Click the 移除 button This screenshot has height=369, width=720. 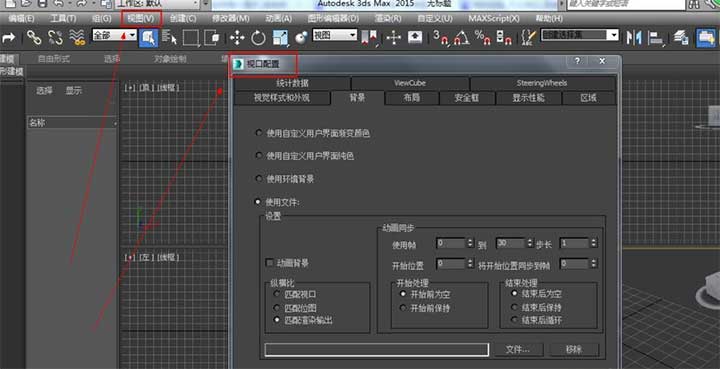(x=574, y=349)
